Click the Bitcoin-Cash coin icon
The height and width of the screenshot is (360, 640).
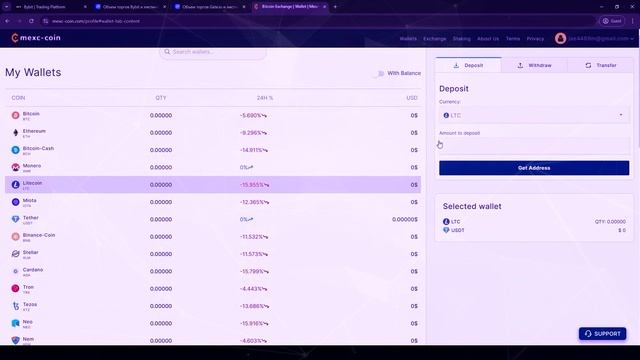[x=16, y=150]
